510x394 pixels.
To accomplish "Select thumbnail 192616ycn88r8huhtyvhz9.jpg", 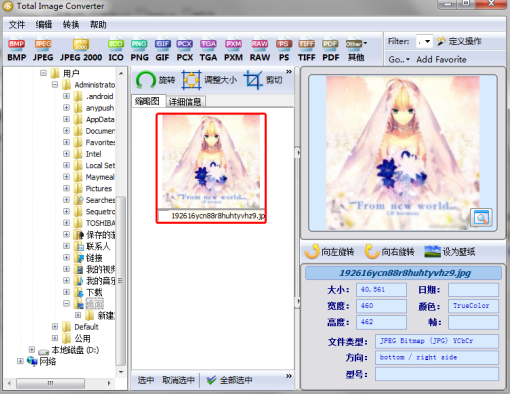I will coord(211,168).
